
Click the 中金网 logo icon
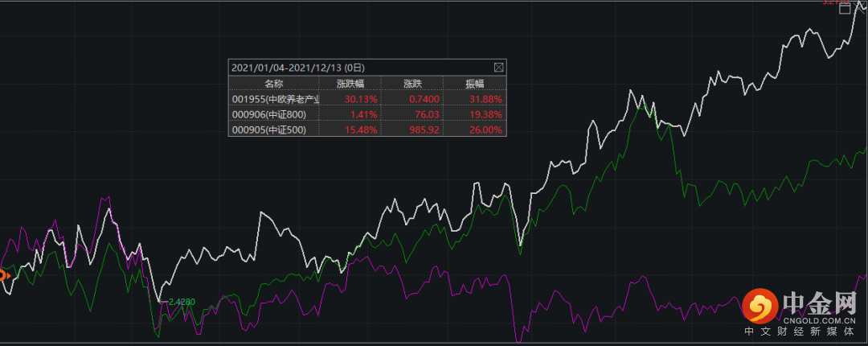pos(758,304)
